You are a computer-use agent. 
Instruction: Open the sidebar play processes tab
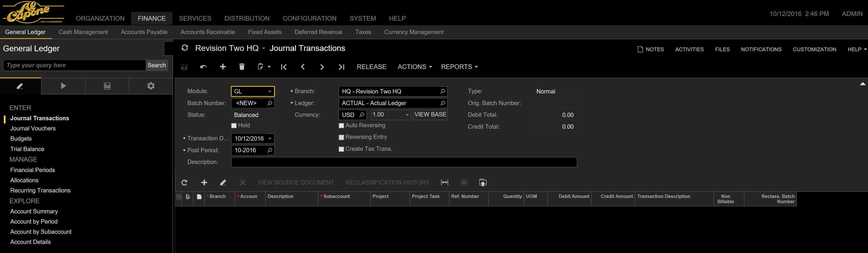click(63, 86)
